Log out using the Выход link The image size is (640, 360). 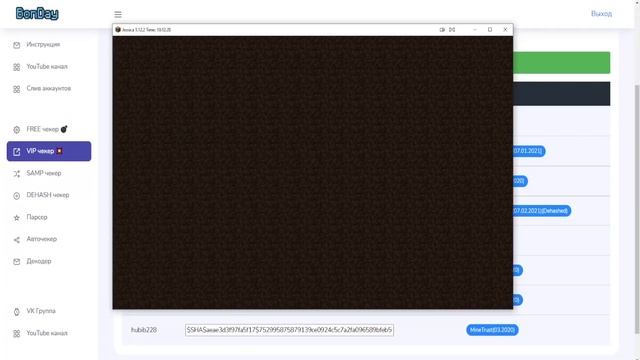[601, 14]
